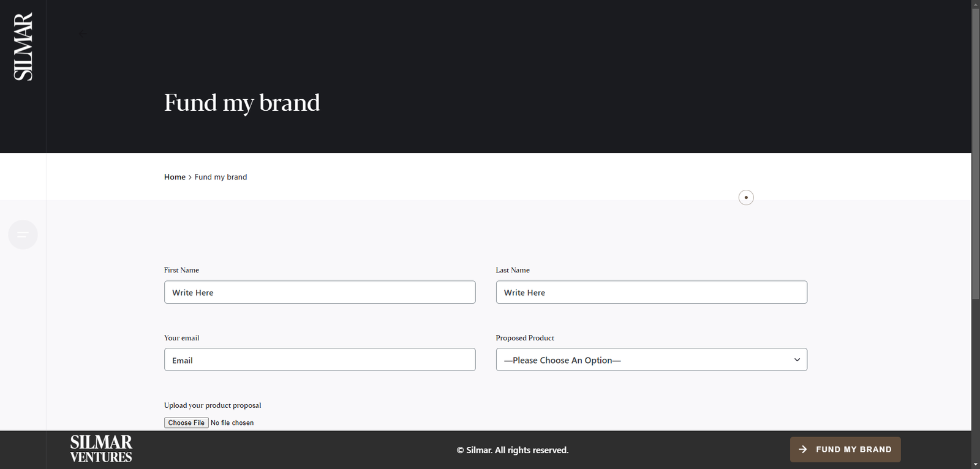Image resolution: width=980 pixels, height=469 pixels.
Task: Click the scrollbar down arrow
Action: click(975, 464)
